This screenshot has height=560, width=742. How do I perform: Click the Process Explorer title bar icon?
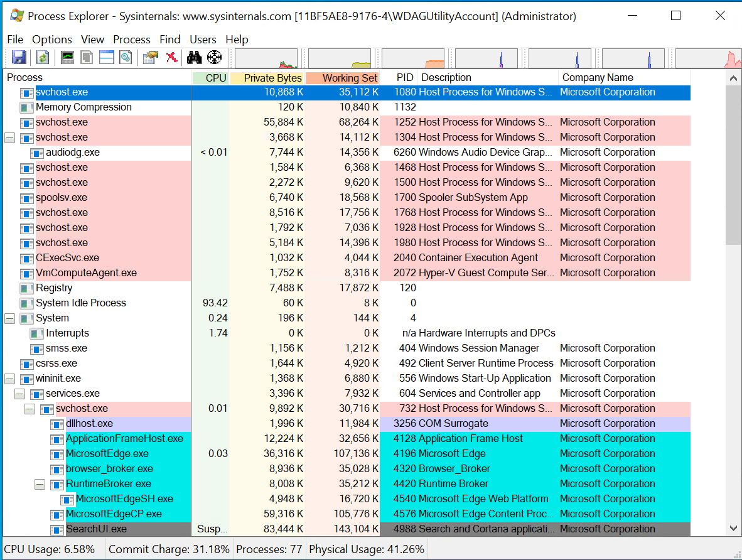pyautogui.click(x=16, y=16)
